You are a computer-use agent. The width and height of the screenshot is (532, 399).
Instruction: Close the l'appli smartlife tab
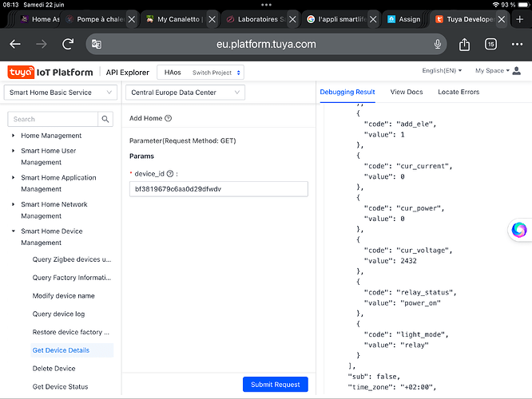tap(373, 19)
